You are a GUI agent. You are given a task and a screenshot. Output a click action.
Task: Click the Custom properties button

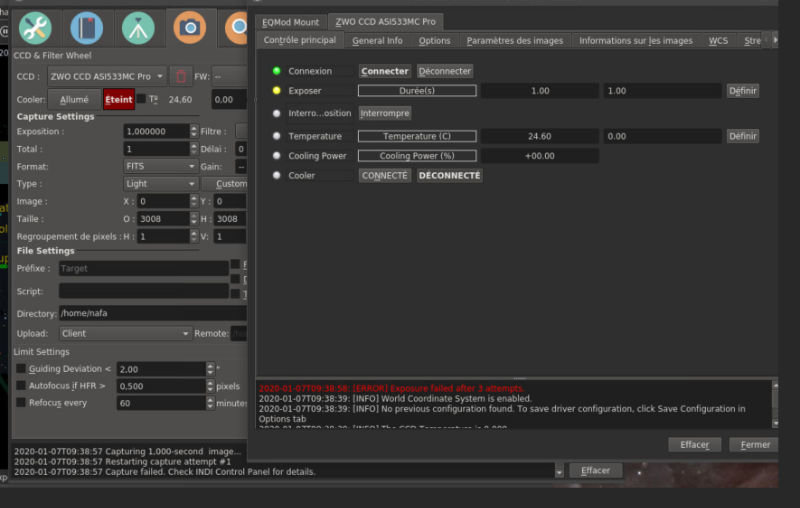(x=226, y=184)
